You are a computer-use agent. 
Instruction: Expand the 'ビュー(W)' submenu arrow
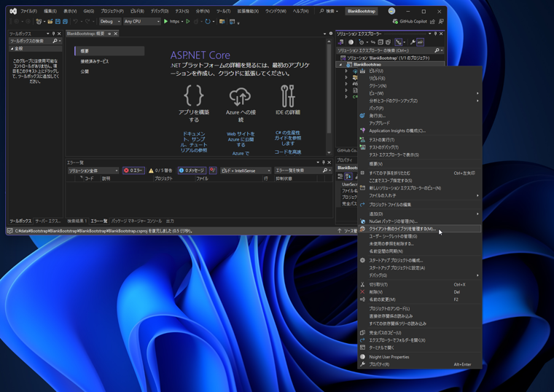[x=477, y=93]
